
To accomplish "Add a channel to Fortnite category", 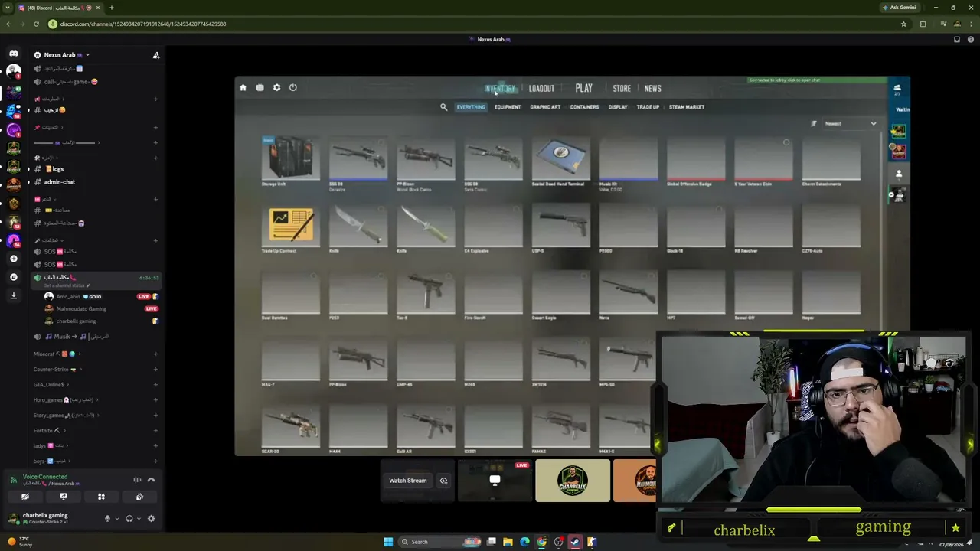I will (155, 431).
